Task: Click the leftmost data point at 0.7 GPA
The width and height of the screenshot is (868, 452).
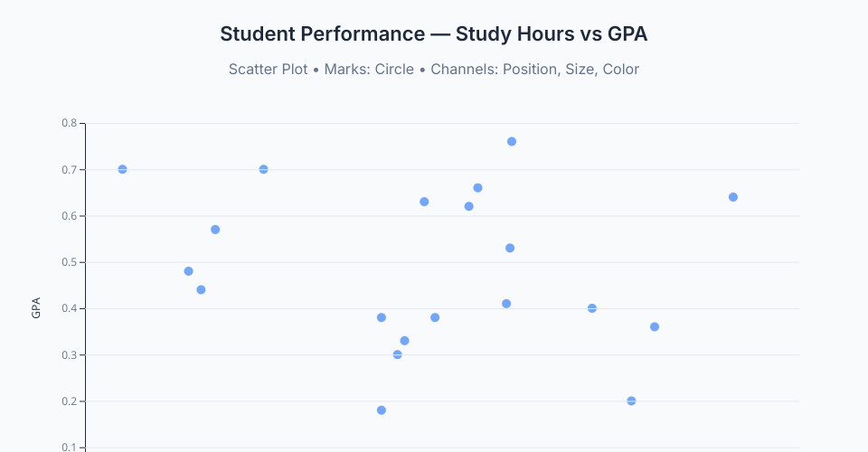Action: pyautogui.click(x=123, y=169)
